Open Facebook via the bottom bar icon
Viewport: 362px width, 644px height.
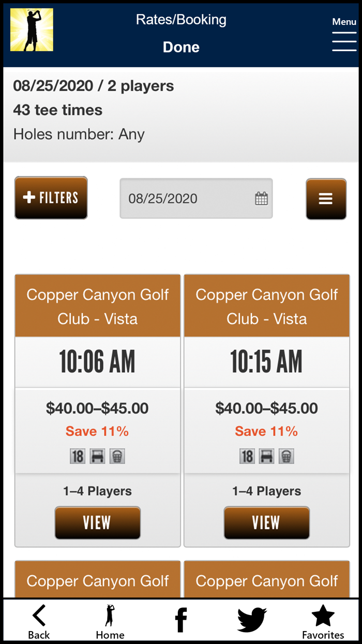pos(181,618)
